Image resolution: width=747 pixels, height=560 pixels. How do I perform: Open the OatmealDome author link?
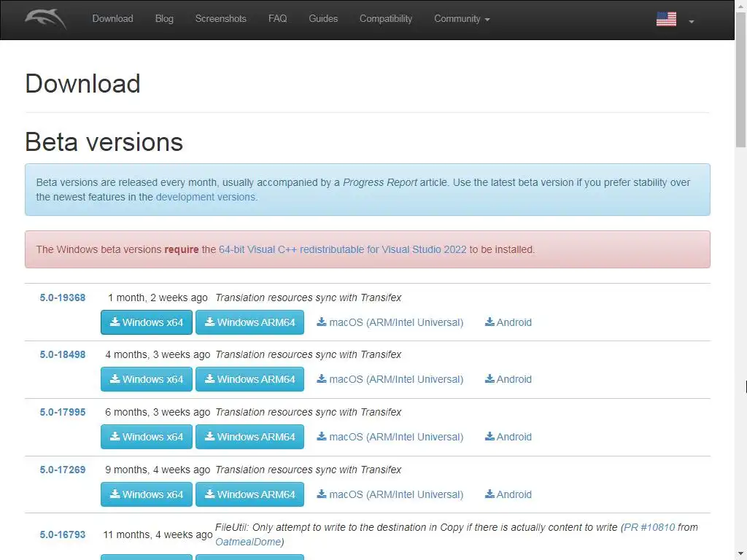248,542
